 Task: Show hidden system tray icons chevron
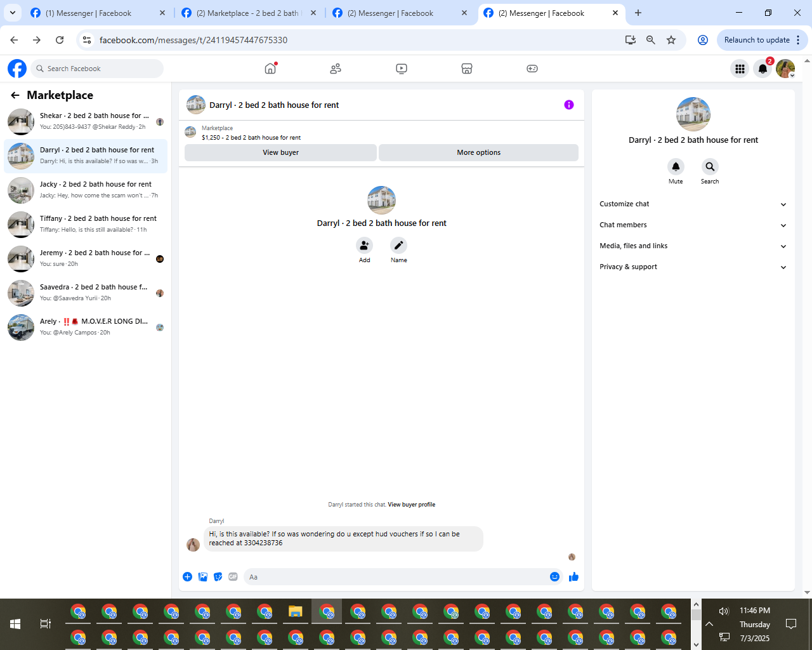tap(709, 624)
